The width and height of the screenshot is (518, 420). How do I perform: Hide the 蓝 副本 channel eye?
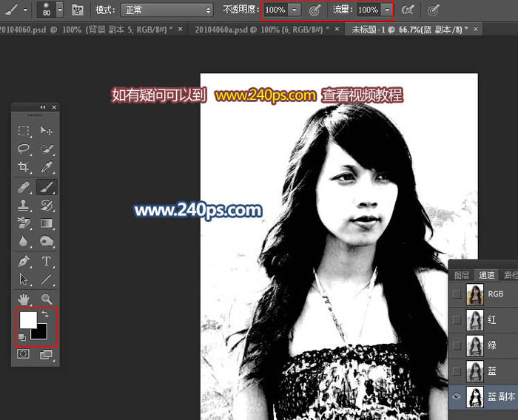pyautogui.click(x=457, y=397)
